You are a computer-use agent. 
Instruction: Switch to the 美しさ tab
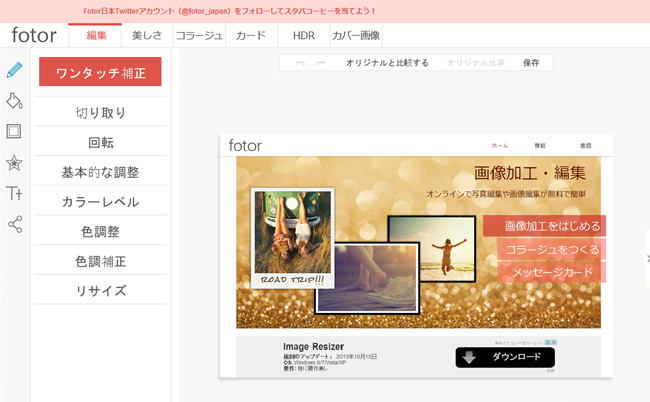click(x=147, y=35)
